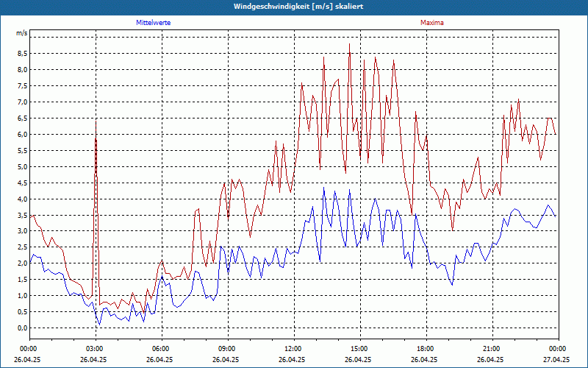This screenshot has width=588, height=368.
Task: Click the 1,0 y-axis value
Action: point(22,295)
